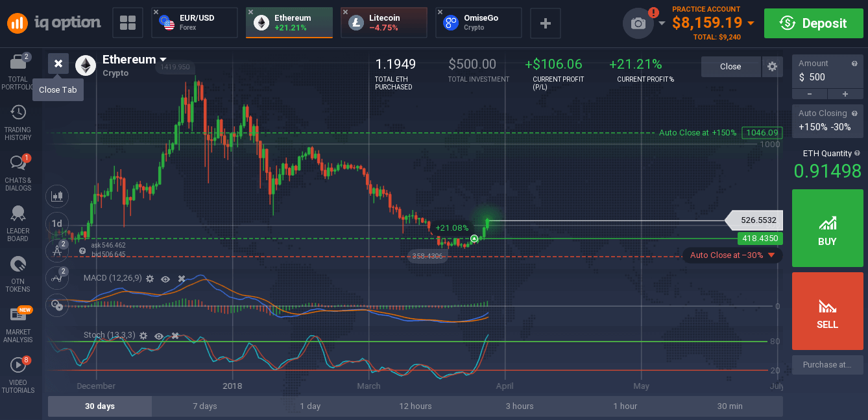The height and width of the screenshot is (420, 868).
Task: Click the ask/bid help question mark
Action: (82, 250)
